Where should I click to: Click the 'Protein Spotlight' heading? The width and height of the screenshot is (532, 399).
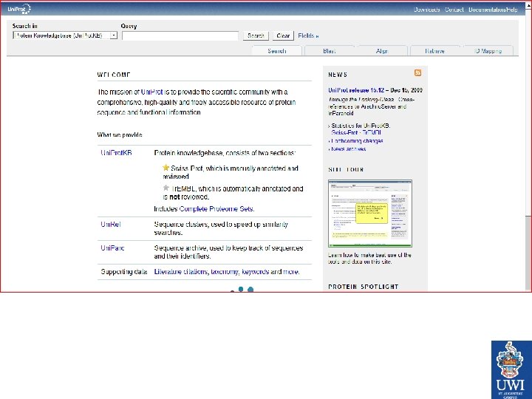pyautogui.click(x=363, y=287)
